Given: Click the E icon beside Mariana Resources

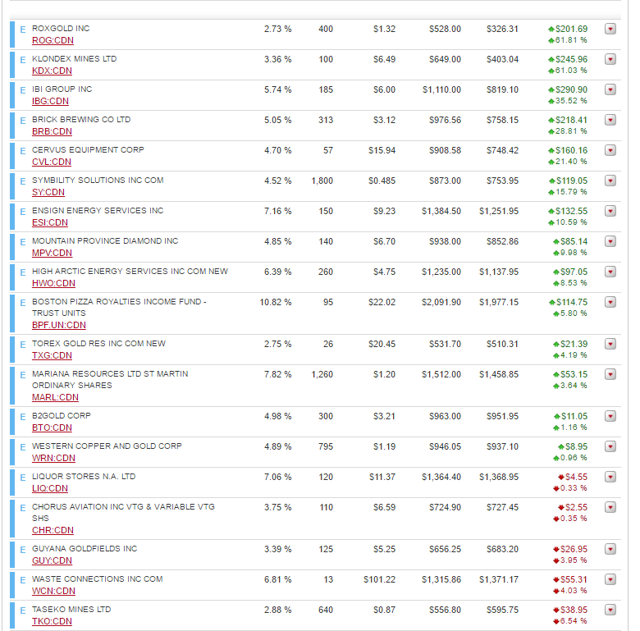Looking at the screenshot, I should coord(23,375).
